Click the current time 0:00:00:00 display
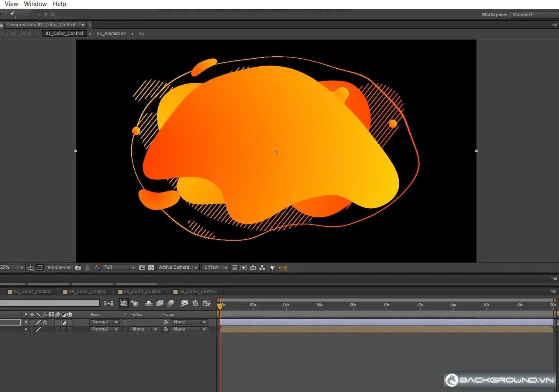This screenshot has width=559, height=392. pos(59,268)
